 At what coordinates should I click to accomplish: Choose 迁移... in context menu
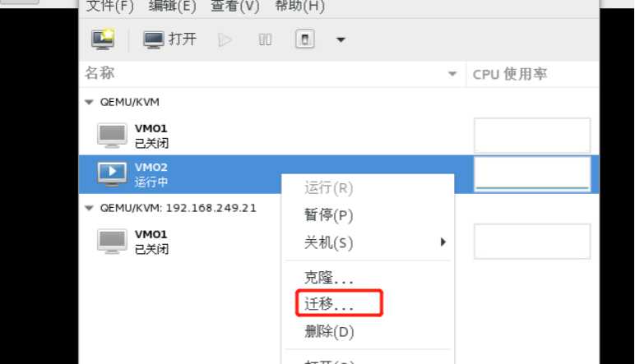[x=368, y=303]
